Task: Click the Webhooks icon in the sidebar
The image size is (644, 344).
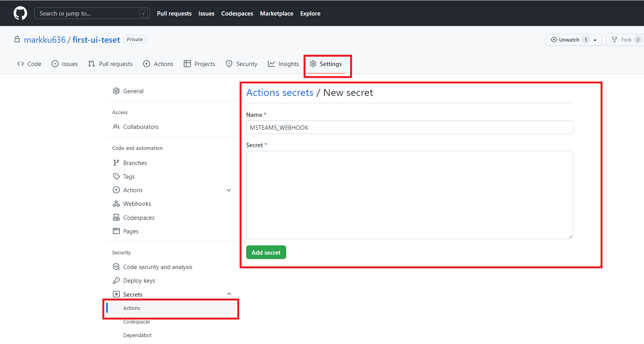Action: pyautogui.click(x=116, y=204)
